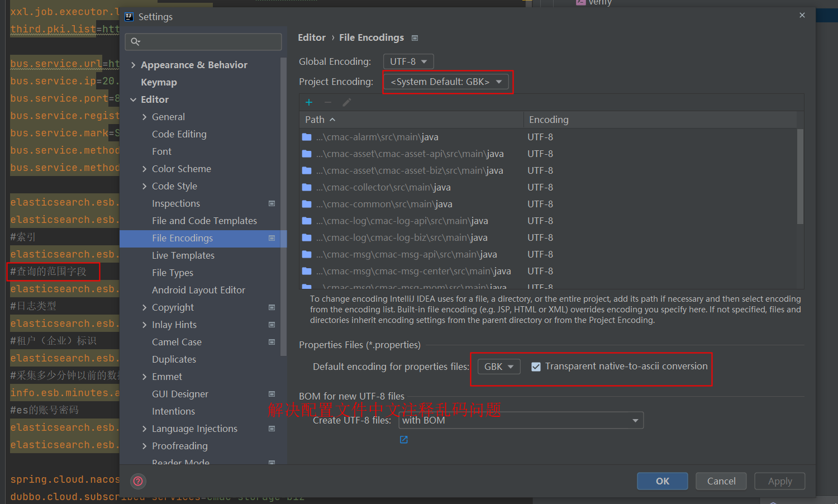Open Duplicates settings page
This screenshot has width=838, height=504.
coord(174,359)
